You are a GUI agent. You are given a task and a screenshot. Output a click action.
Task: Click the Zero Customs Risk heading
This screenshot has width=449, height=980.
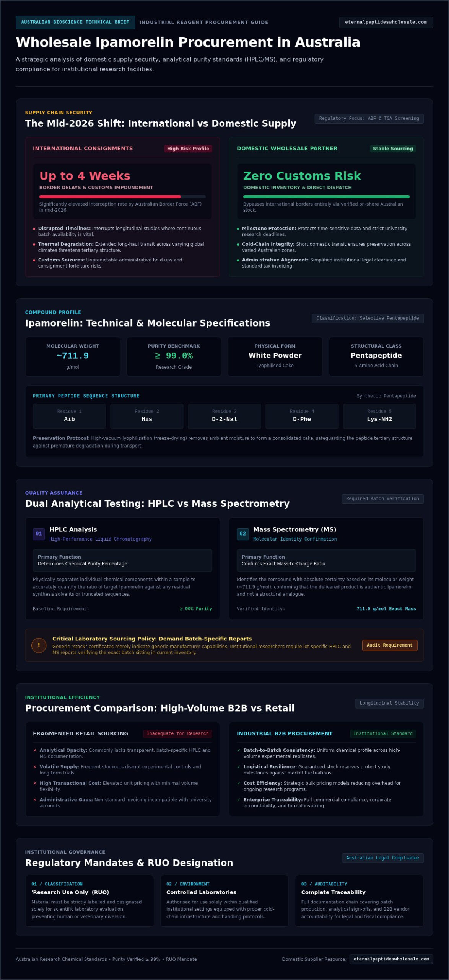(x=302, y=176)
